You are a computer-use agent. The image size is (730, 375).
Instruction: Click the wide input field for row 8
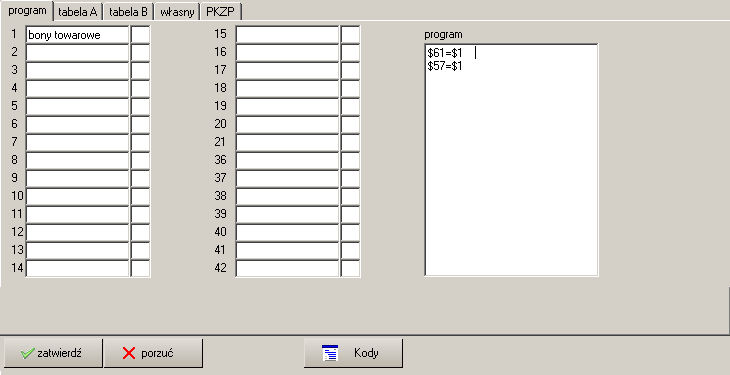77,161
